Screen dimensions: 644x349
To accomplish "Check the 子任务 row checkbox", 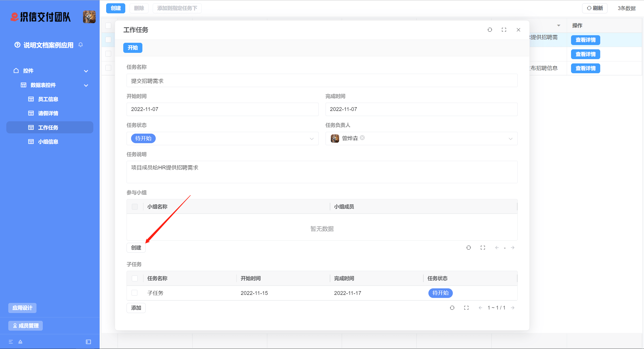I will 135,293.
